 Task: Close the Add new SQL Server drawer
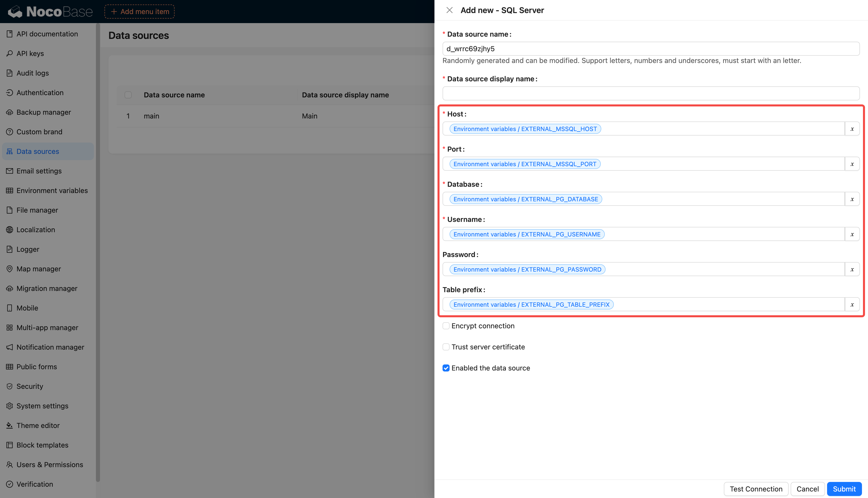(x=450, y=10)
